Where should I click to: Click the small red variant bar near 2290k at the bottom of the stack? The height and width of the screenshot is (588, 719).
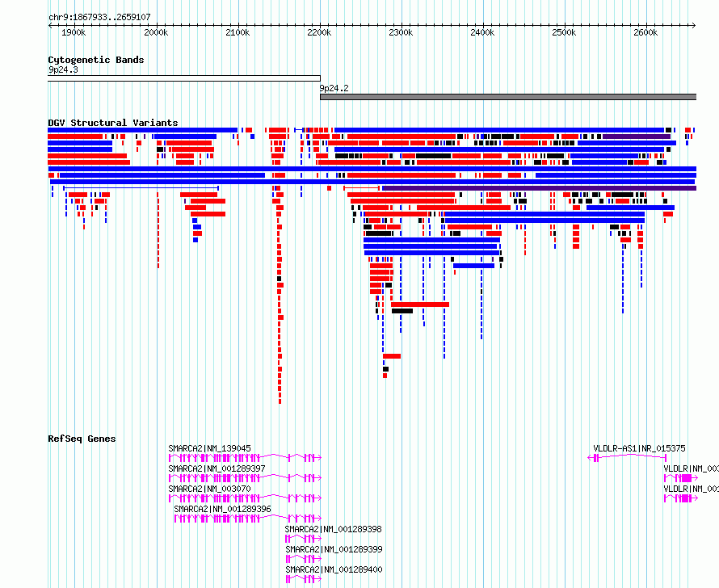pyautogui.click(x=385, y=376)
